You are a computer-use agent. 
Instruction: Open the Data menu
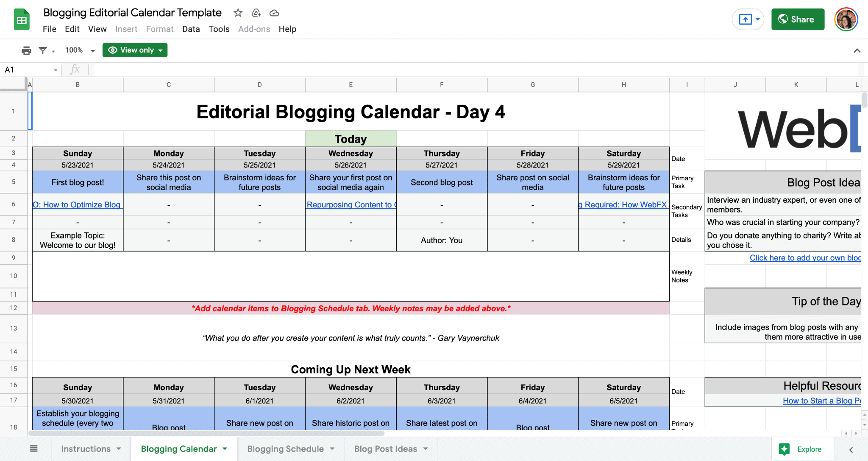click(191, 29)
